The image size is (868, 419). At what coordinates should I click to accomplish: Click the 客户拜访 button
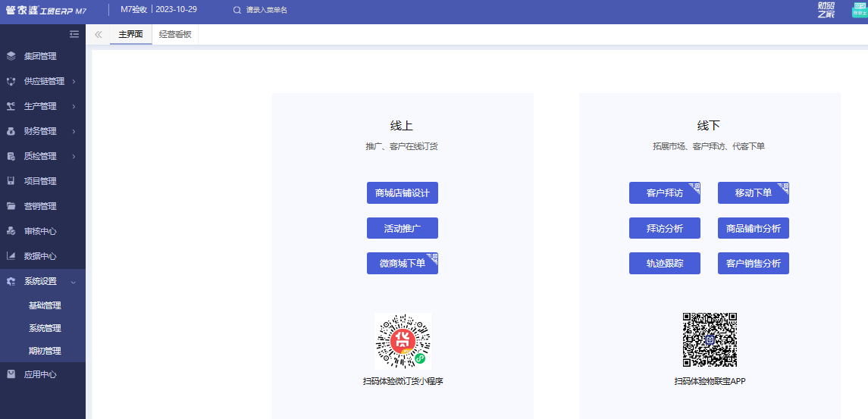coord(665,192)
